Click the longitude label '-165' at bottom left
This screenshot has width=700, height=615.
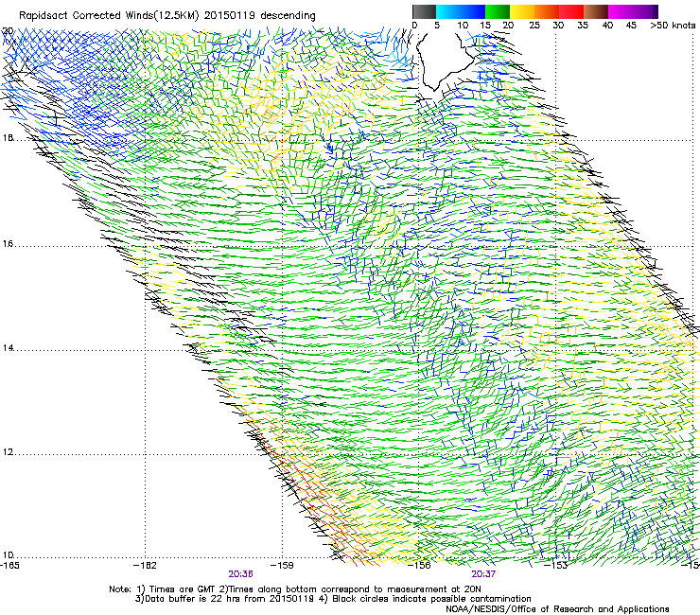9,566
